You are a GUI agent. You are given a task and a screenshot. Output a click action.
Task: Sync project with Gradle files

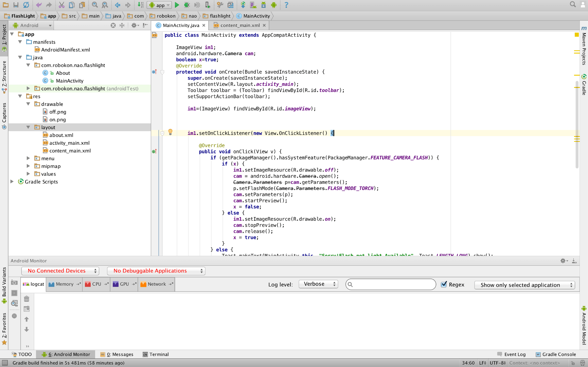pos(243,5)
